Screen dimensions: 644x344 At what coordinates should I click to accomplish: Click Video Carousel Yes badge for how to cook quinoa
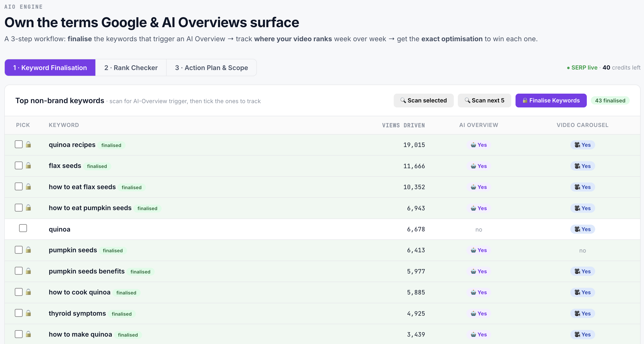tap(583, 293)
